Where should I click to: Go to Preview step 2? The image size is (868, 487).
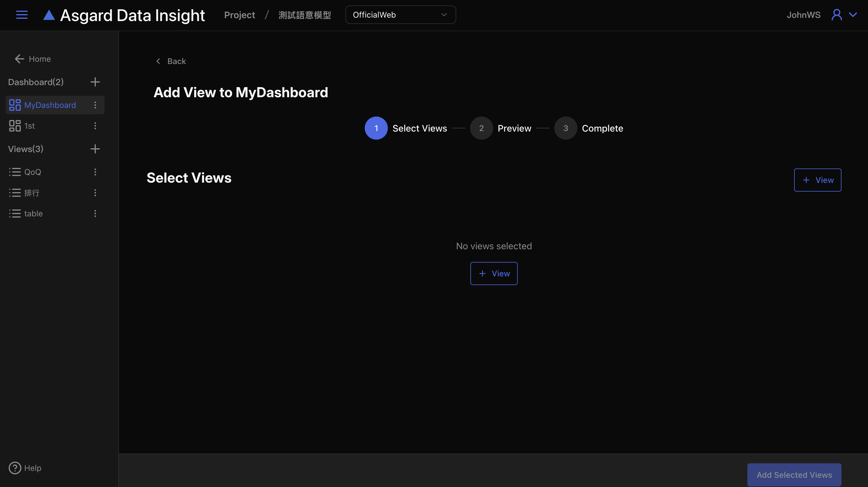[481, 128]
